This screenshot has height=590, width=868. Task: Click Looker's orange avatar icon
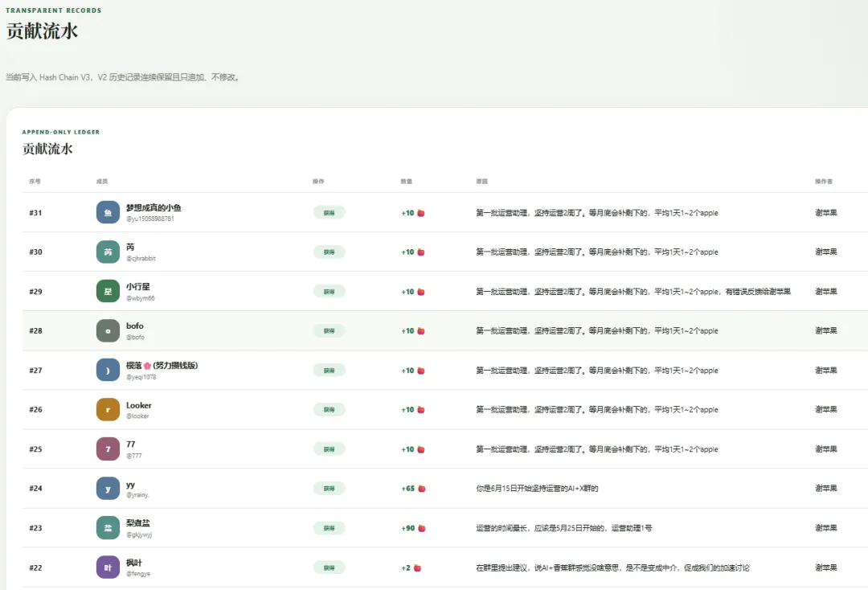click(x=108, y=410)
